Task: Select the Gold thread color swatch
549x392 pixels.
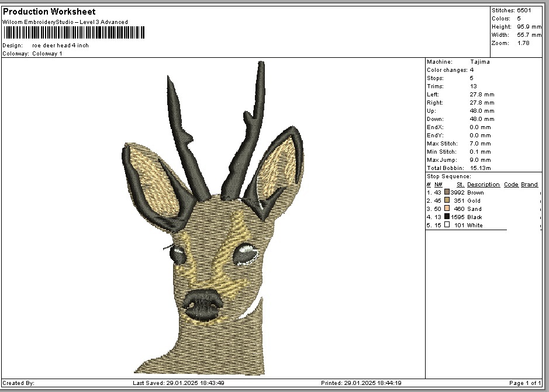Action: point(447,200)
